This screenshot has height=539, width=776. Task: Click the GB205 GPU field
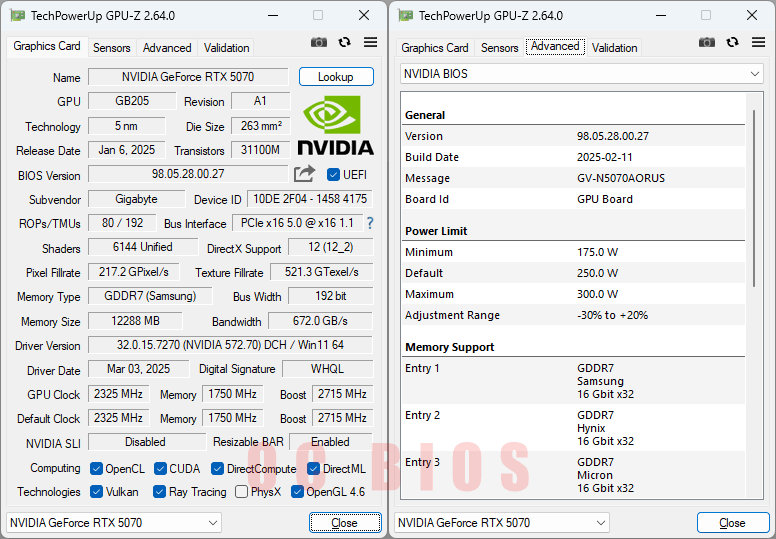132,101
